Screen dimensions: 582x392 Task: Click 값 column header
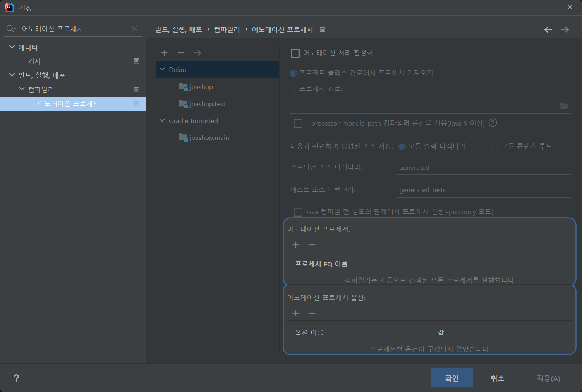click(x=441, y=332)
